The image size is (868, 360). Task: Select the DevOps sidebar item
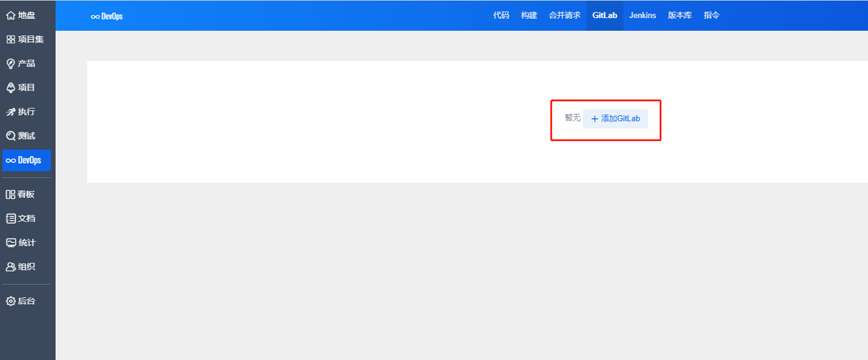(27, 160)
